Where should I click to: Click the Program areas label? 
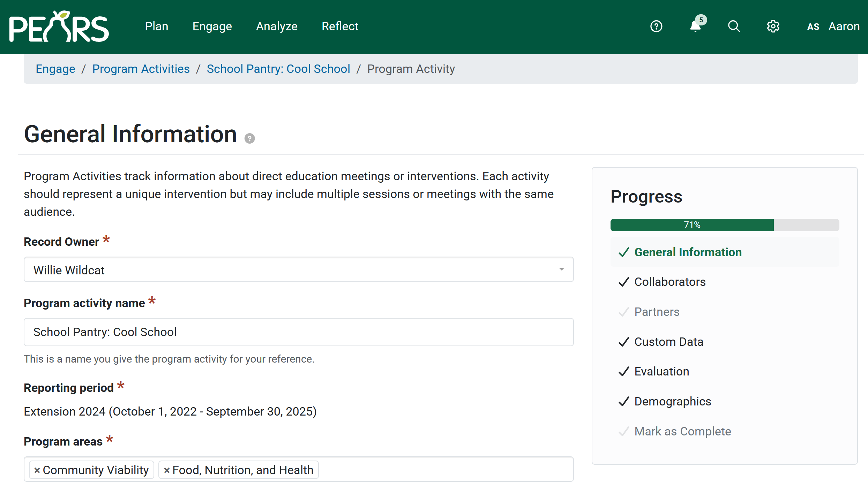[x=63, y=441]
